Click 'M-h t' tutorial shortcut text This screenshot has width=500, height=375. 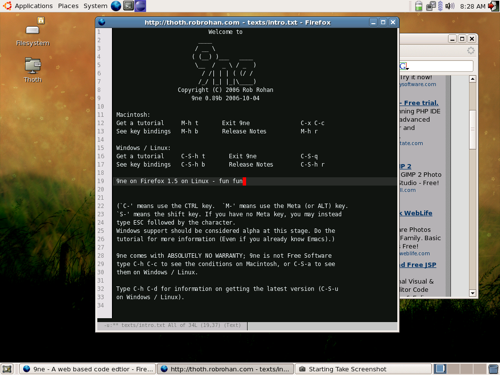[x=189, y=123]
